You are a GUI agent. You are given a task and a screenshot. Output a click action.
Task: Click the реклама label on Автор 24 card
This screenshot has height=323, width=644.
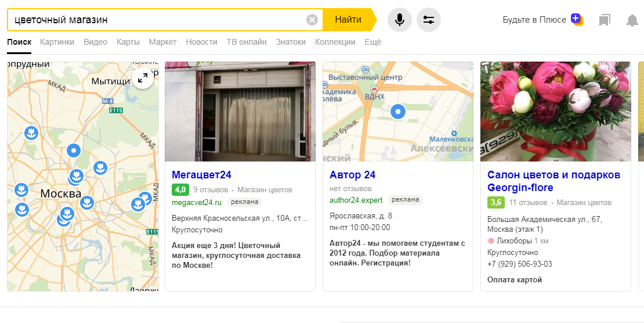tap(405, 200)
